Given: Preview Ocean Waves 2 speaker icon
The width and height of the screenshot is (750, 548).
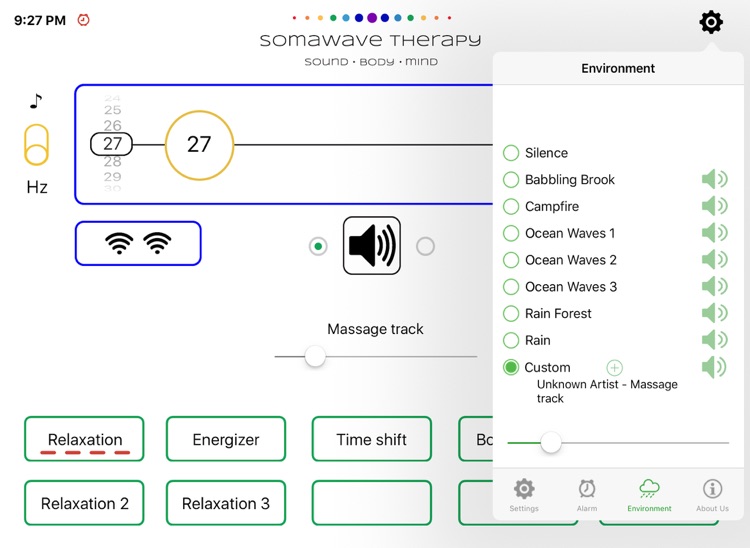Looking at the screenshot, I should point(715,260).
